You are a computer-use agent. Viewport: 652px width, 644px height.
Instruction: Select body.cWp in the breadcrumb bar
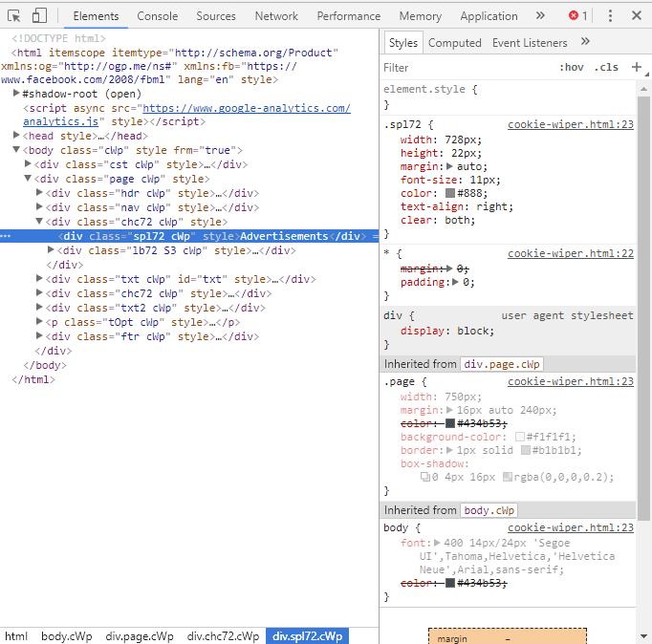[x=67, y=636]
